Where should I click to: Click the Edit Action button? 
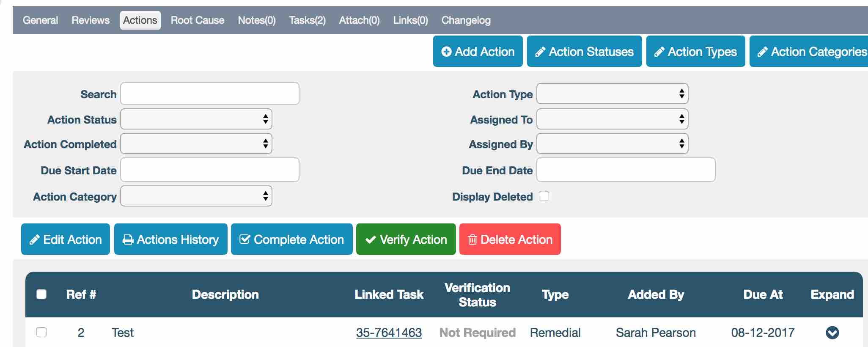click(x=66, y=240)
